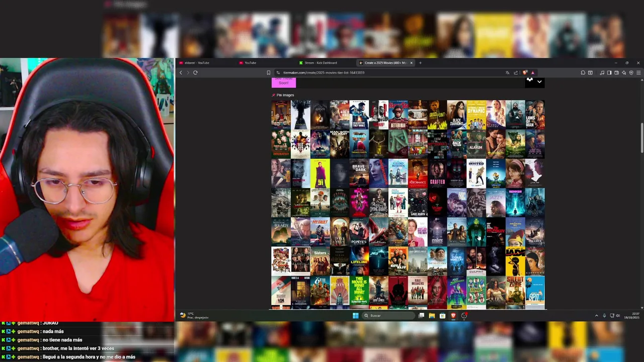Go back to the previous page in the browser
Image resolution: width=644 pixels, height=362 pixels.
[x=181, y=72]
